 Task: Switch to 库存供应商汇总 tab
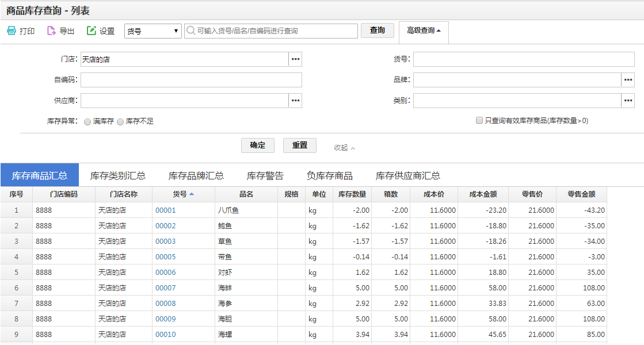pos(408,175)
